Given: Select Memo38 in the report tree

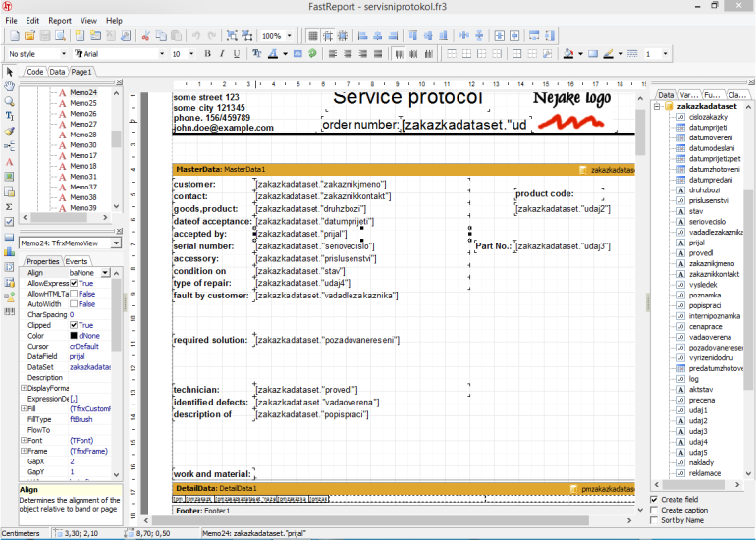Looking at the screenshot, I should (82, 197).
